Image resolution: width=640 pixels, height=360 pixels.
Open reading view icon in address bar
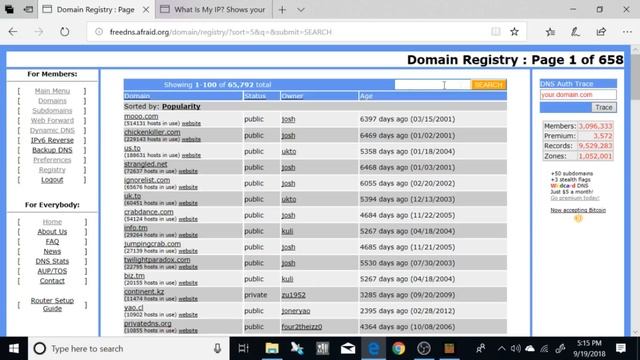pos(496,32)
